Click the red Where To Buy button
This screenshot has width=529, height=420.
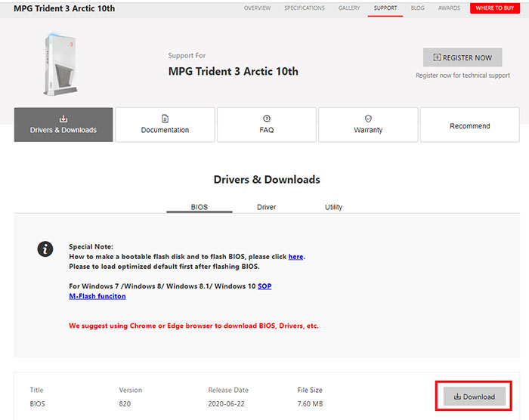[494, 8]
